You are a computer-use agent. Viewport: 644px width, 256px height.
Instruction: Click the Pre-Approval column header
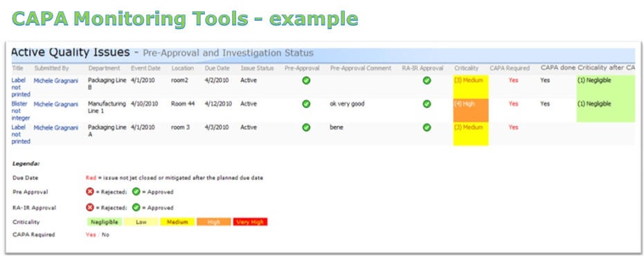[x=302, y=68]
